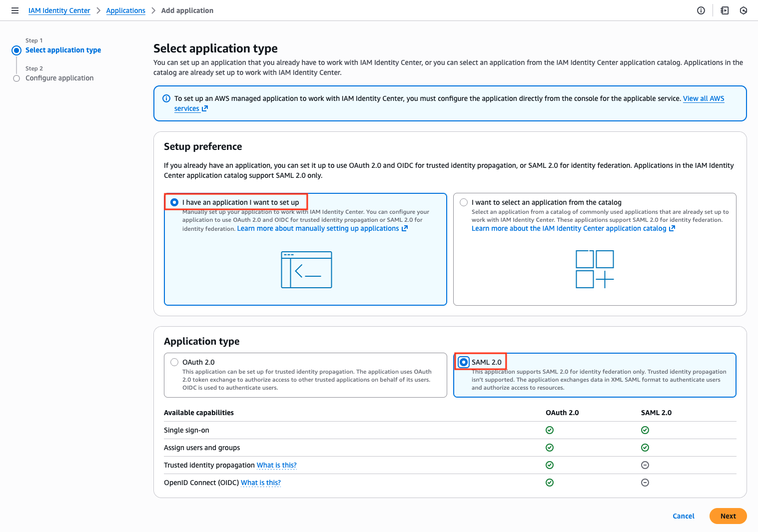Click OAuth 2.0 checkmark for Trusted identity propagation

tap(550, 465)
